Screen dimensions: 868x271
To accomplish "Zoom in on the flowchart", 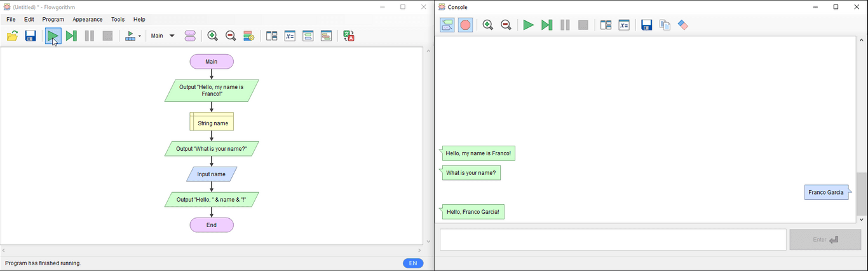I will pos(213,36).
